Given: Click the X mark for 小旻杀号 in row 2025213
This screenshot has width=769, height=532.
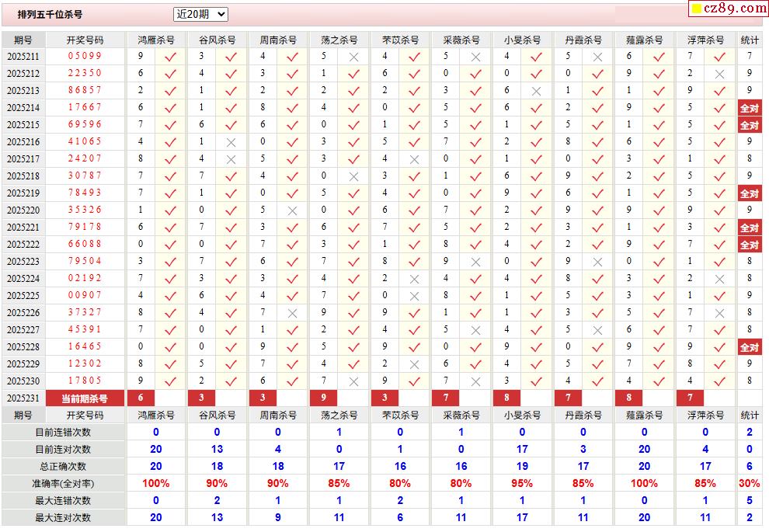Looking at the screenshot, I should pyautogui.click(x=536, y=92).
